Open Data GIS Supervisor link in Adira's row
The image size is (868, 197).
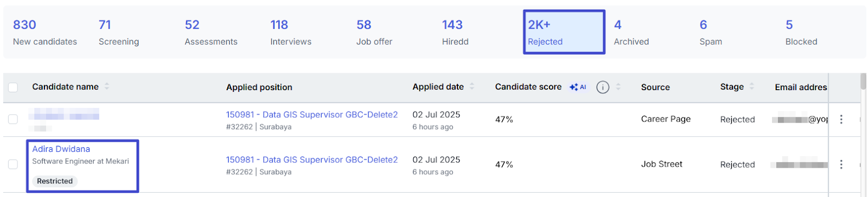312,160
